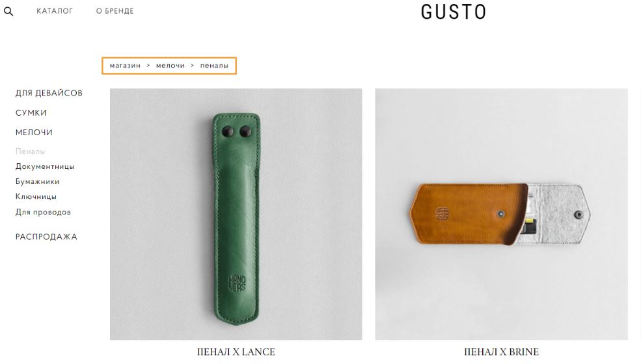
Task: Go to мелочи in breadcrumbs
Action: click(x=170, y=66)
